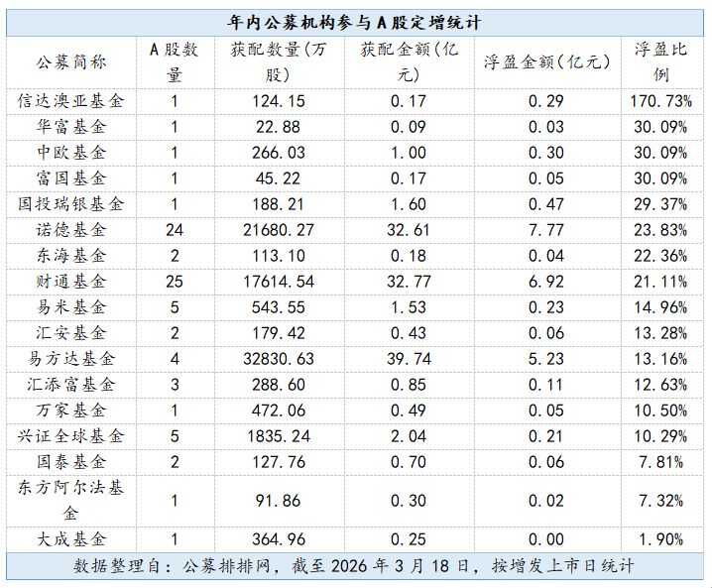Screen dimensions: 712x588
Task: Click the 1835.24 allocation quantity cell
Action: pyautogui.click(x=279, y=437)
